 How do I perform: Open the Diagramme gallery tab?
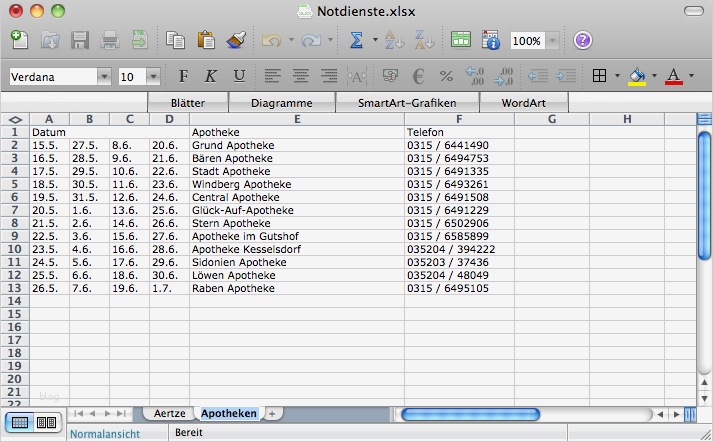(281, 103)
